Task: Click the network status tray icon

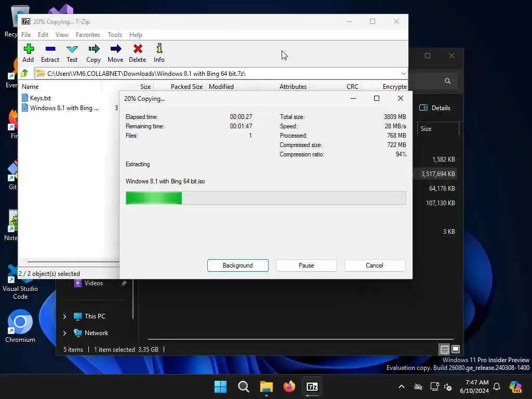Action: (434, 387)
